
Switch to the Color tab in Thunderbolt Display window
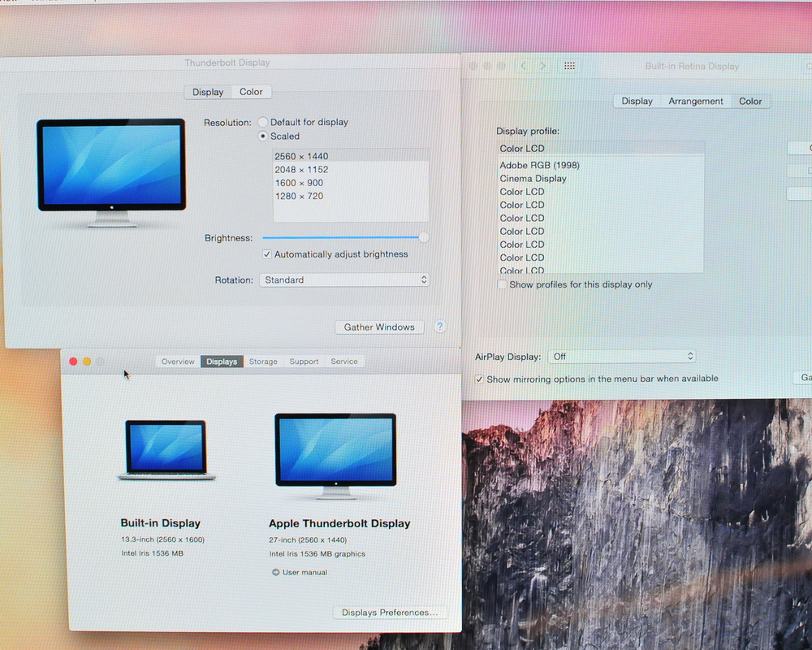pos(251,92)
